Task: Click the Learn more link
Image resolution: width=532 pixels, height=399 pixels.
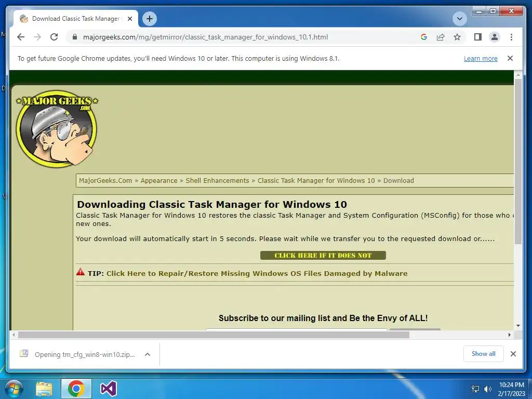Action: [x=481, y=58]
